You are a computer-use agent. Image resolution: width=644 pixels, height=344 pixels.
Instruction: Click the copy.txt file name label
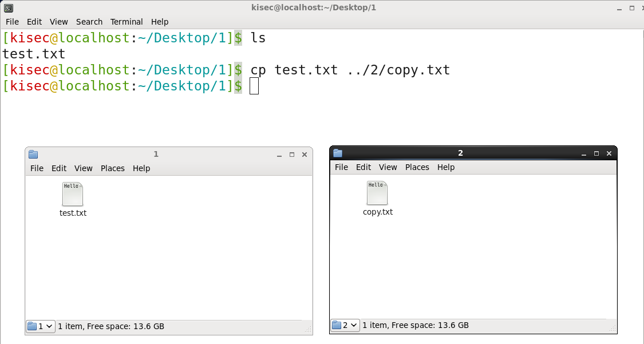click(x=378, y=212)
